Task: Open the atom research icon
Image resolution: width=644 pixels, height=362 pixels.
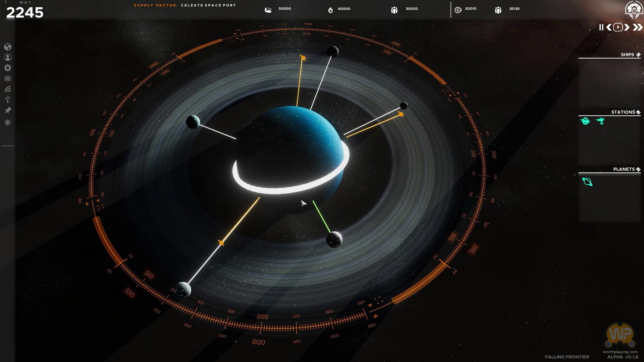Action: 8,78
